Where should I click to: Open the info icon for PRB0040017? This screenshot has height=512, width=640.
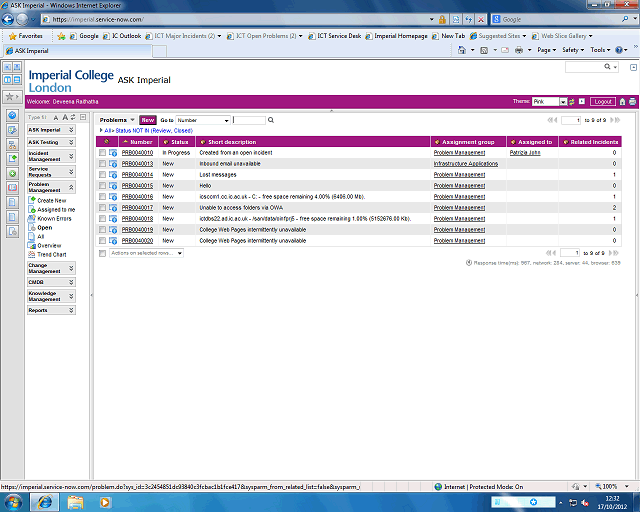(x=113, y=207)
